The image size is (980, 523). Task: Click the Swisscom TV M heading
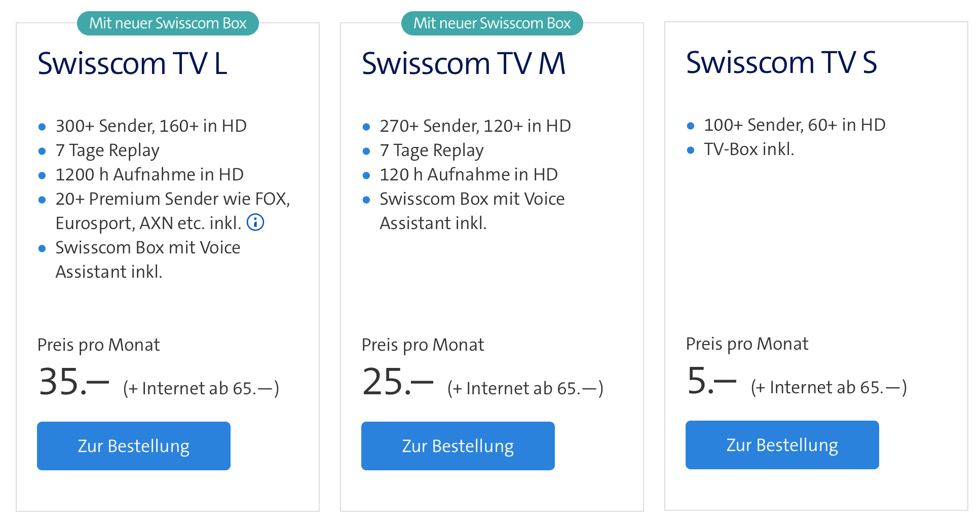(x=464, y=63)
